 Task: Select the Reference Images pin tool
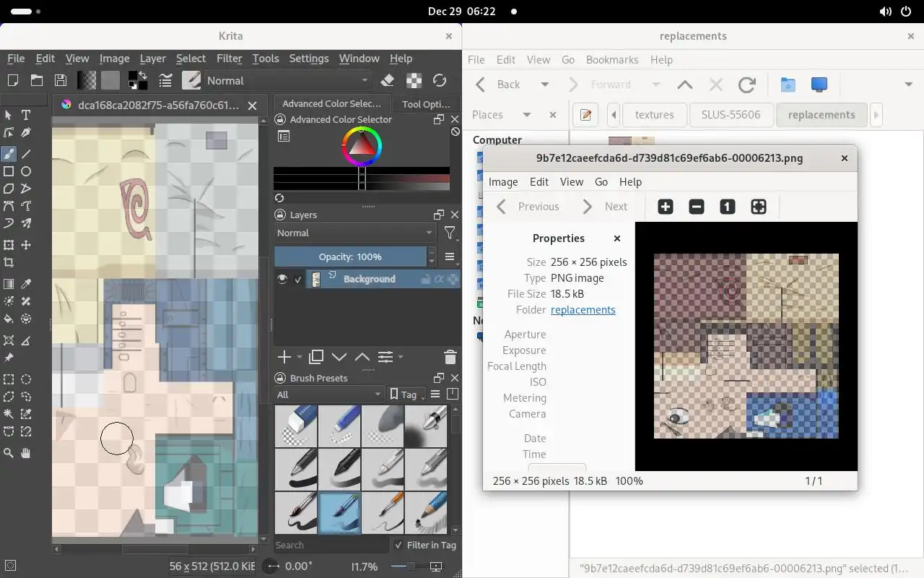9,358
